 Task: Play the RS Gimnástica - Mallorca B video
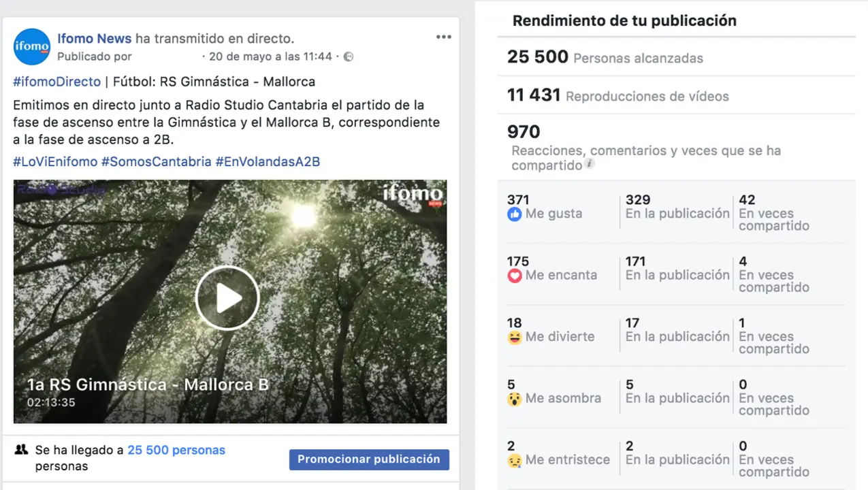(x=227, y=298)
